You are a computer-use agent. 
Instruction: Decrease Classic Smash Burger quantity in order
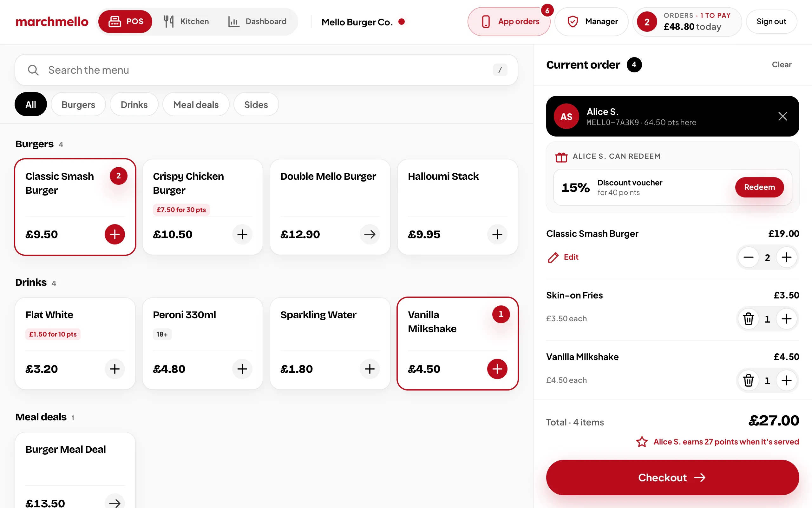[748, 257]
